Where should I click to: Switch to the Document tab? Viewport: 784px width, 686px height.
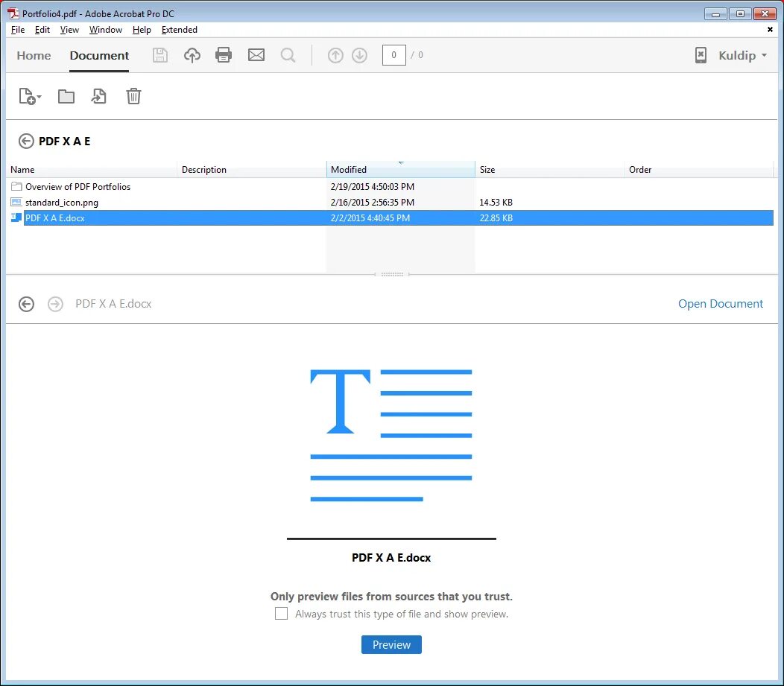pyautogui.click(x=99, y=55)
